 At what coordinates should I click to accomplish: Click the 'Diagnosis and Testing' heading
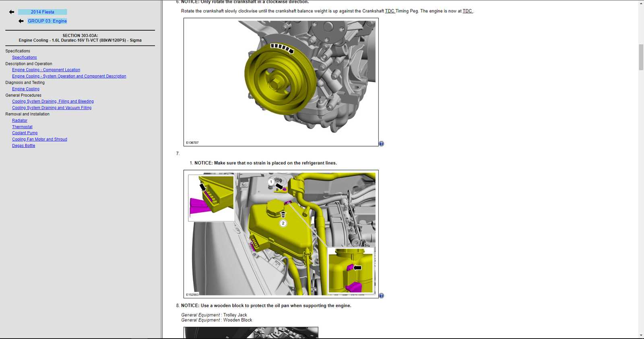[25, 83]
